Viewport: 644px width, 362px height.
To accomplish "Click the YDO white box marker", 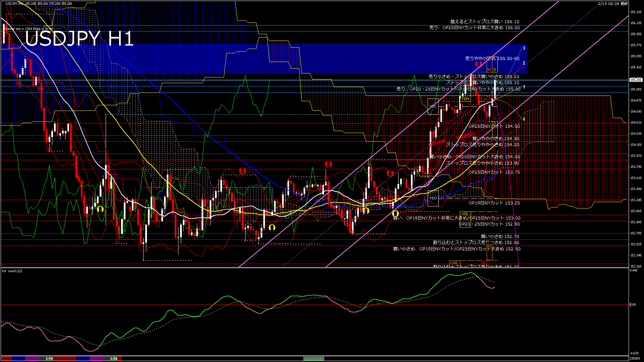I will pyautogui.click(x=433, y=198).
